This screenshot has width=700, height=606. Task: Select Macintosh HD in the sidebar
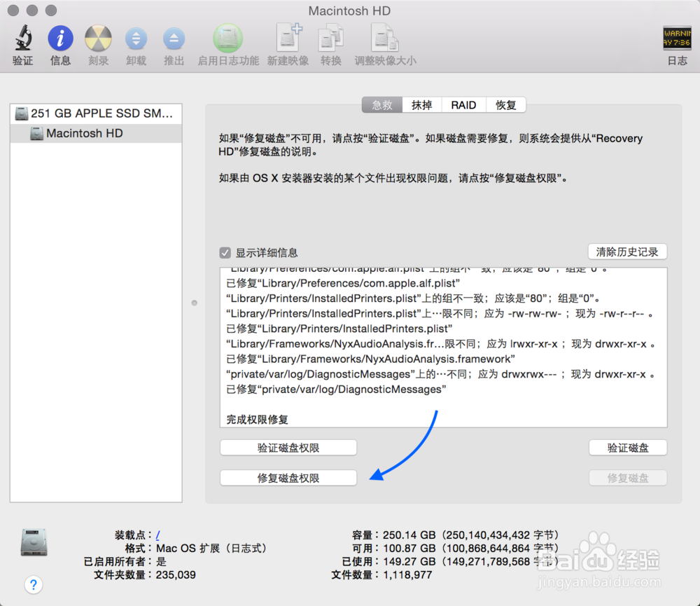pyautogui.click(x=84, y=132)
